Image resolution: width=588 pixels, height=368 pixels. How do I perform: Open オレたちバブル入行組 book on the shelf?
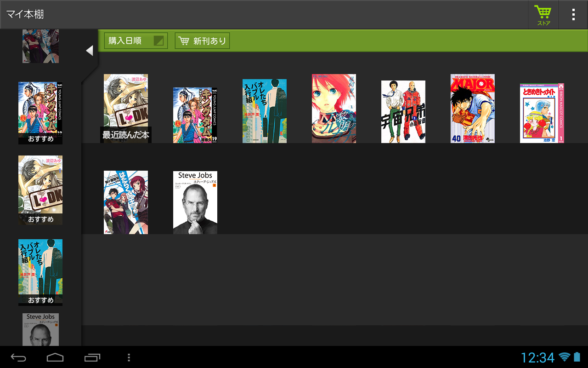point(265,111)
